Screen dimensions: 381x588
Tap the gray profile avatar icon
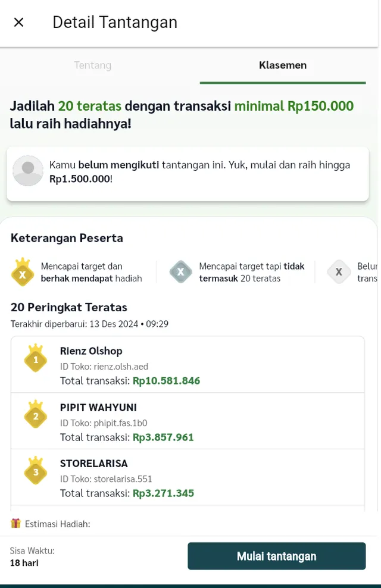point(28,171)
